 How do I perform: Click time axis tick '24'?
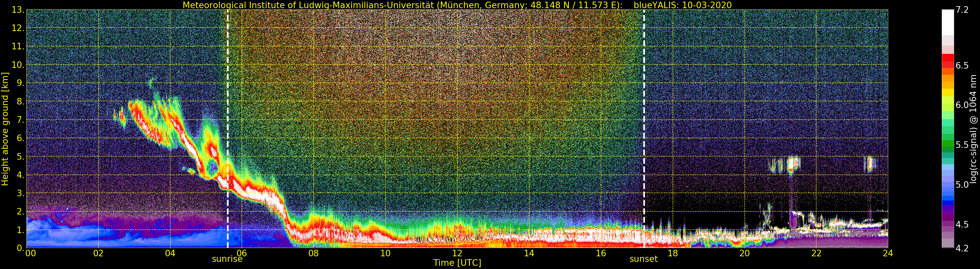888,253
